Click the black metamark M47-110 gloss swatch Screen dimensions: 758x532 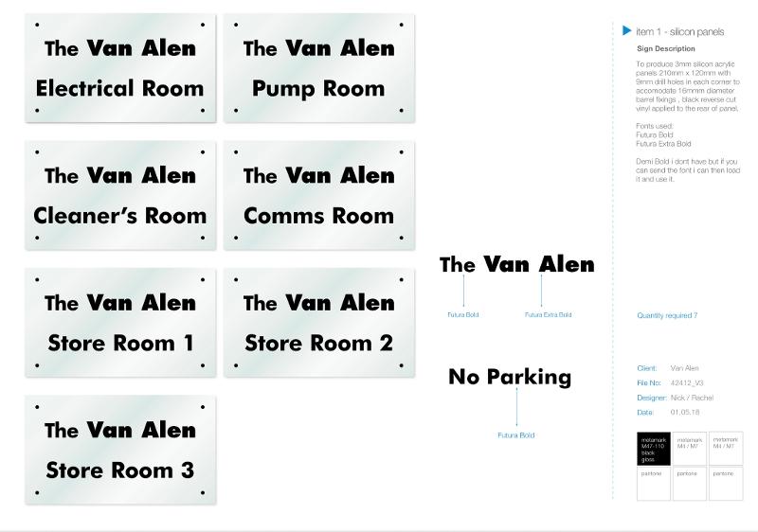click(654, 449)
